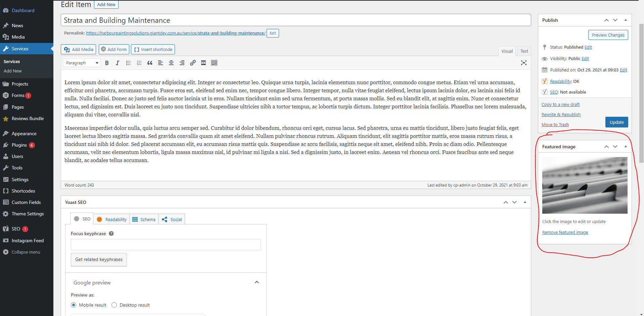This screenshot has height=316, width=644.
Task: Collapse the Publish panel with triangle toggle
Action: tap(626, 20)
